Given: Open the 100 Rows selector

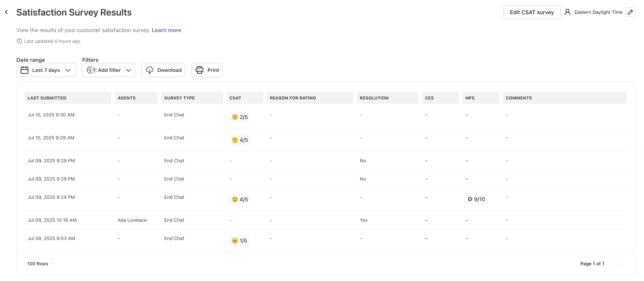Looking at the screenshot, I should (x=40, y=264).
